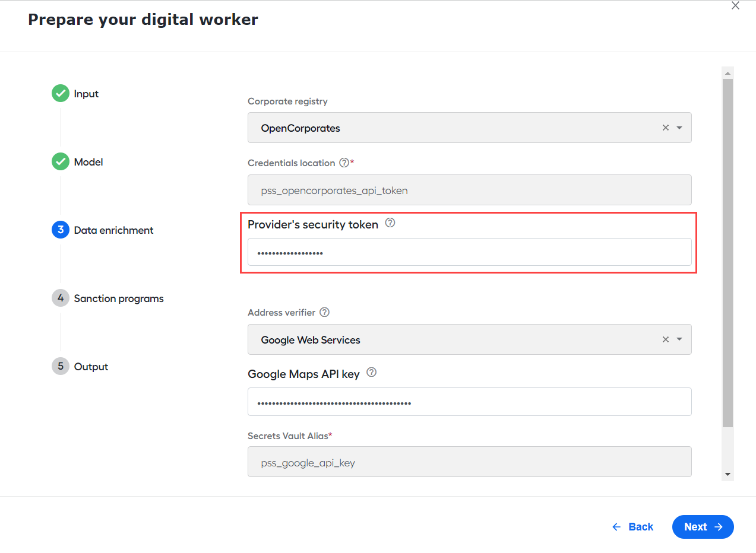Click the green checkmark for Input
Image resolution: width=756 pixels, height=553 pixels.
[x=61, y=93]
